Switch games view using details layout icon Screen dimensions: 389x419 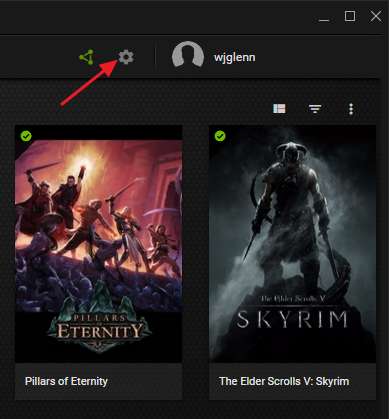279,109
